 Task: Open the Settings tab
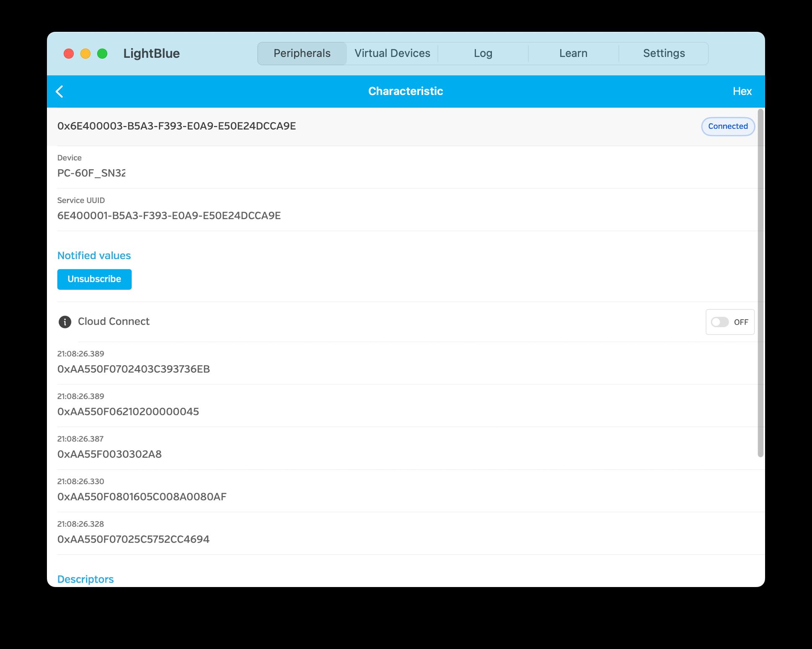[x=664, y=54]
